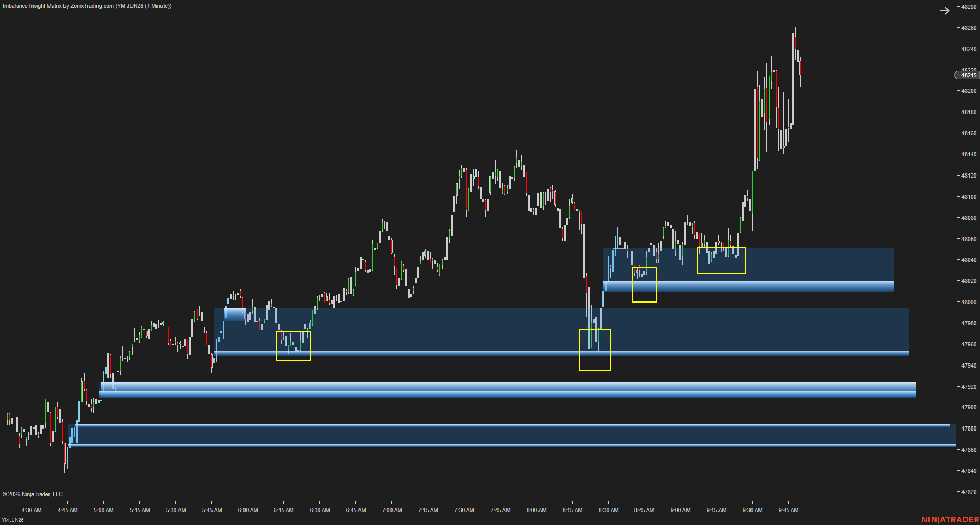Select the tall yellow rectangle near 8:20 AM
The image size is (980, 525).
point(595,350)
